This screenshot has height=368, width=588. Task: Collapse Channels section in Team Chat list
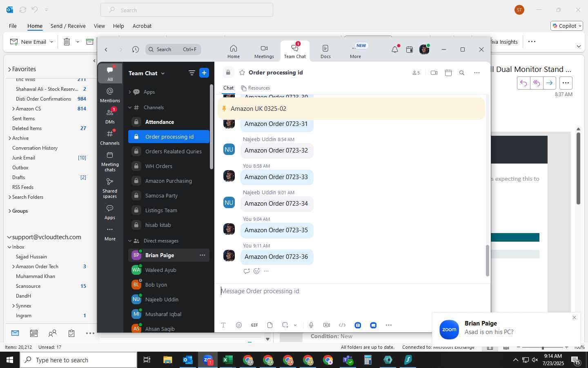coord(130,108)
